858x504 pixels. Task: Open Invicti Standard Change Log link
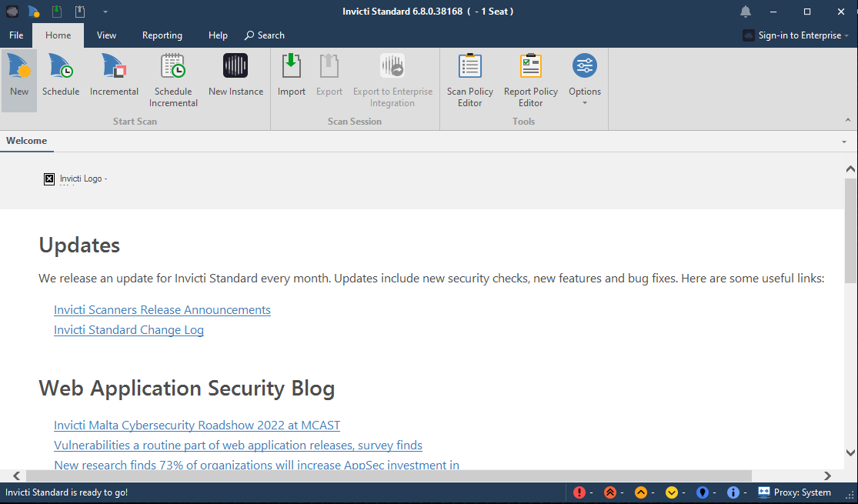click(129, 330)
